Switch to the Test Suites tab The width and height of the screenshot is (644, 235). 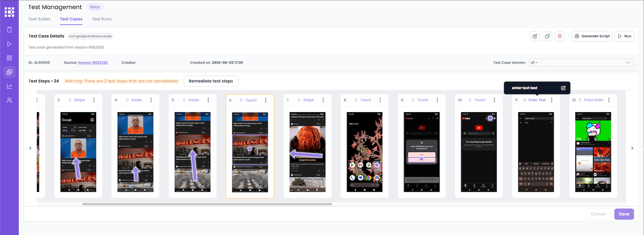[39, 19]
